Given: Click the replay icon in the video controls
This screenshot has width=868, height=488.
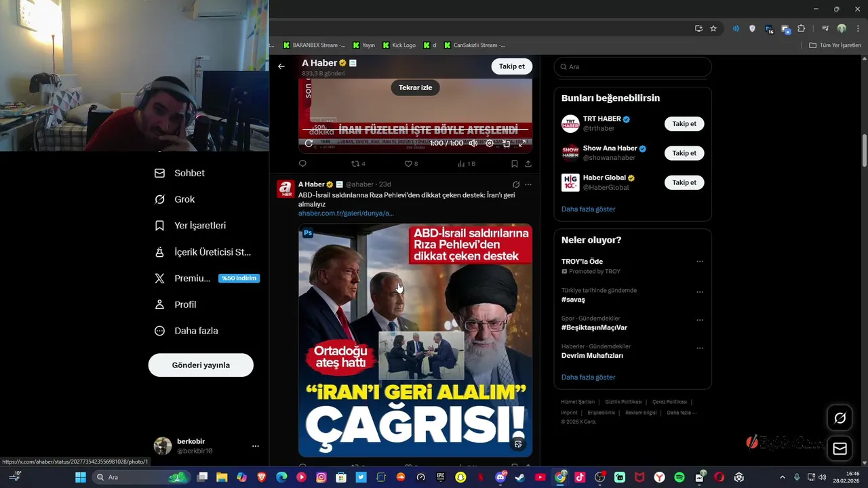Looking at the screenshot, I should [x=309, y=143].
